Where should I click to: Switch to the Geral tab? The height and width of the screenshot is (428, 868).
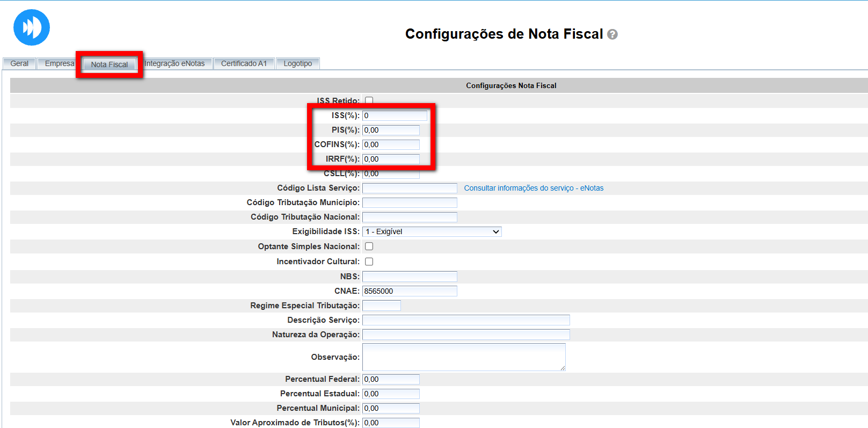coord(19,63)
